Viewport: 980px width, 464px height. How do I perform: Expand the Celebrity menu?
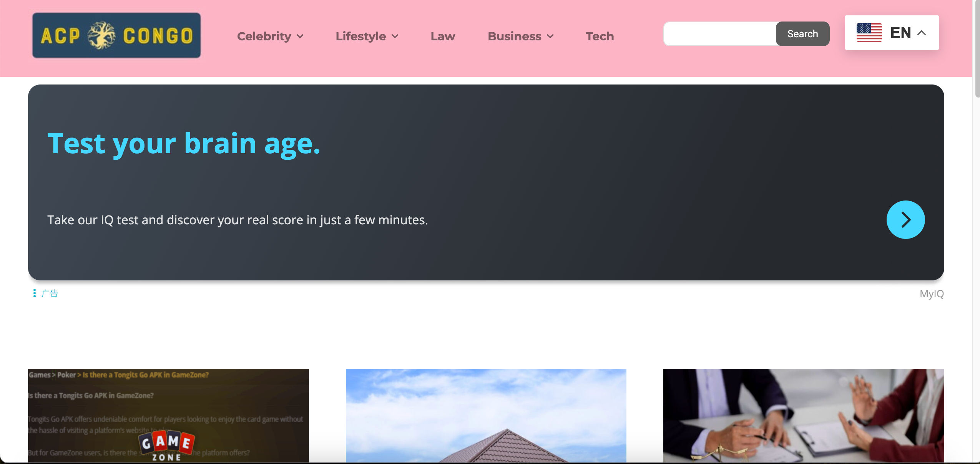(270, 36)
